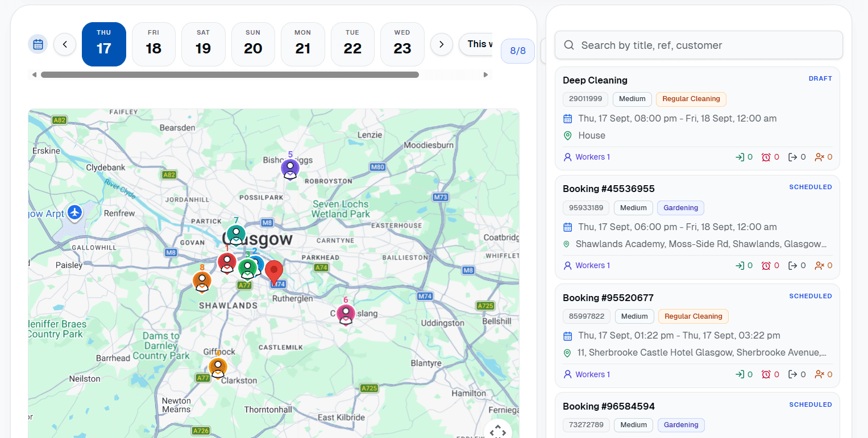868x438 pixels.
Task: Click teal map marker number 7
Action: (x=236, y=234)
